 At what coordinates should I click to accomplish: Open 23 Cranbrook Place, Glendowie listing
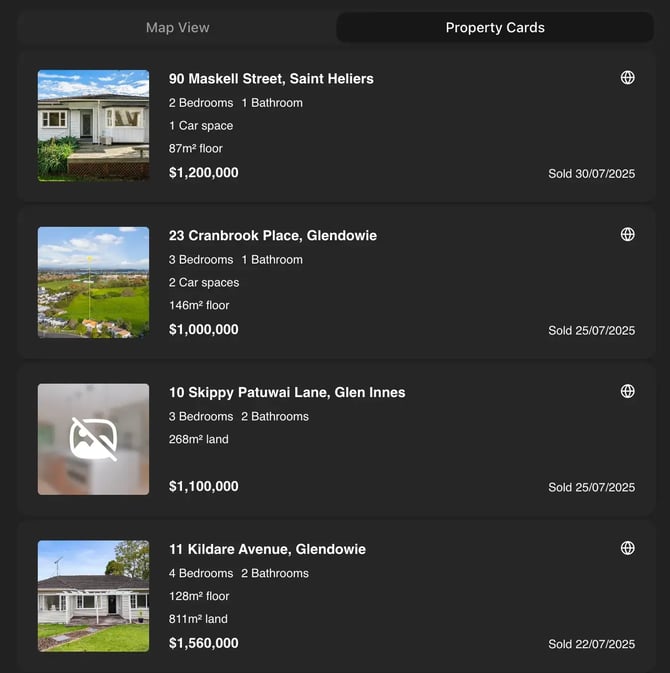(272, 236)
